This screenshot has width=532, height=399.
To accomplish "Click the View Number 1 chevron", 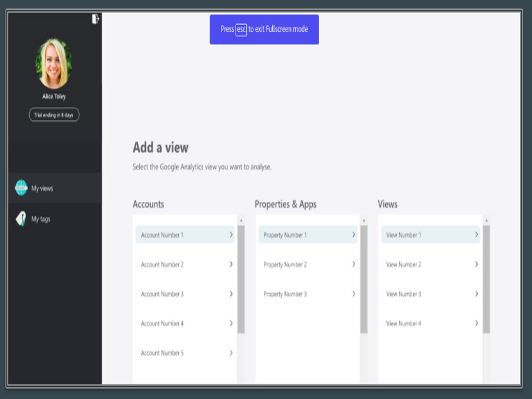I will [x=476, y=235].
